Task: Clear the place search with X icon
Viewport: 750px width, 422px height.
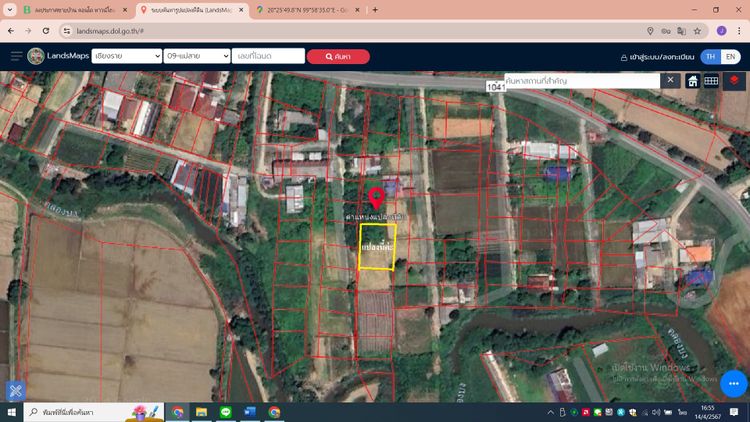Action: (671, 81)
